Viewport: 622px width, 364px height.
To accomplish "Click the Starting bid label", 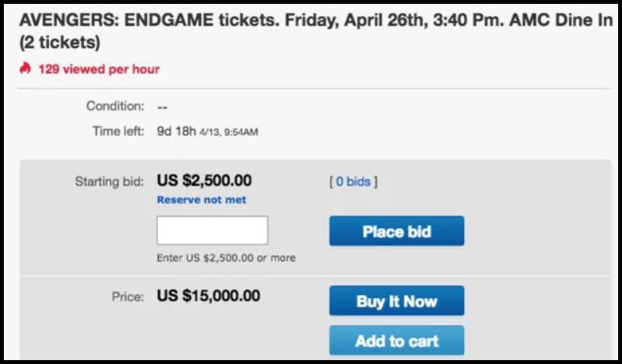I will [x=109, y=181].
